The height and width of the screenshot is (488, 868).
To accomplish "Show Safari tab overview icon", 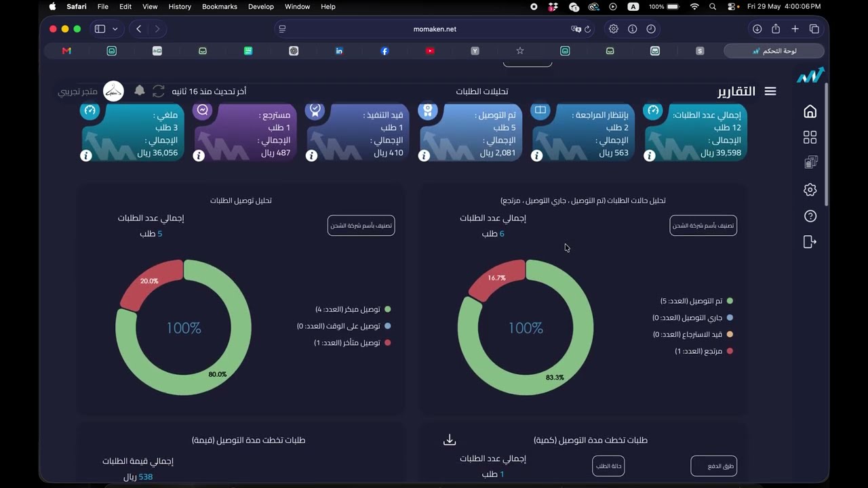I will click(814, 29).
